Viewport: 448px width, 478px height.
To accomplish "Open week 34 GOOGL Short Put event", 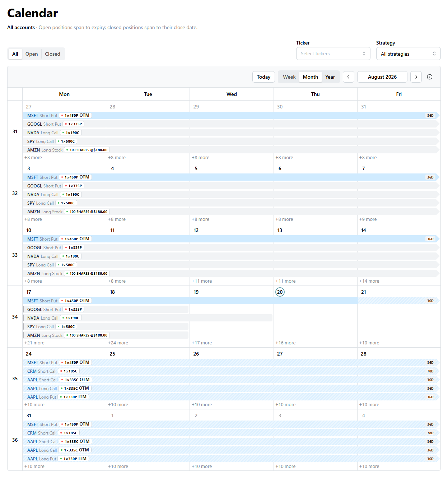I will (x=106, y=309).
